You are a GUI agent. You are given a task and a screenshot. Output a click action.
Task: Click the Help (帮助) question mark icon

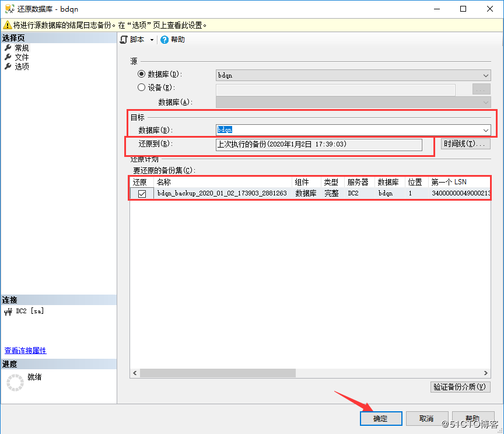(164, 40)
